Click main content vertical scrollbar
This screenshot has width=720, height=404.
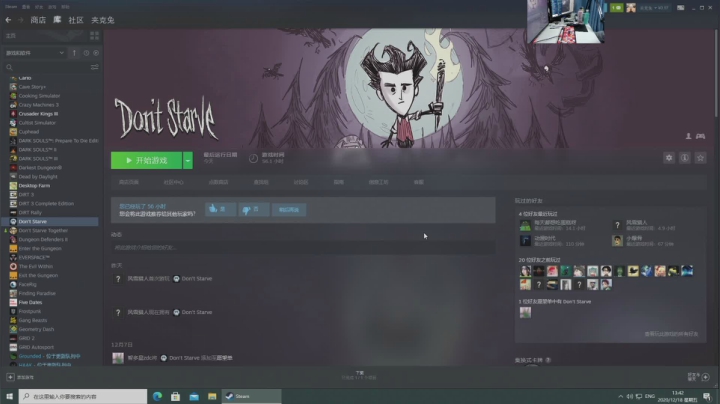click(716, 73)
